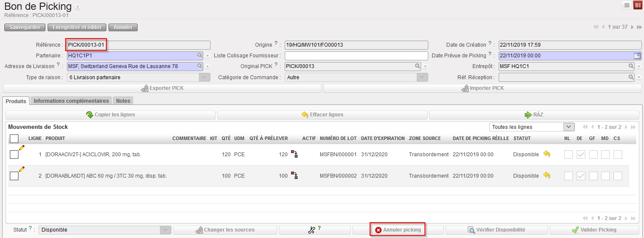Viewport: 644px width, 238px height.
Task: Click search icon in Partenaire field
Action: [x=200, y=56]
